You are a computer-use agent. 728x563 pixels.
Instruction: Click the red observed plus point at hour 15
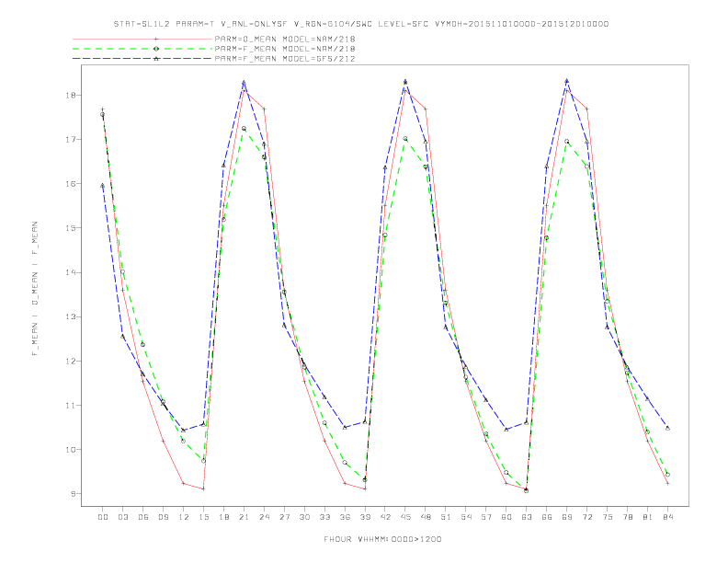[203, 488]
